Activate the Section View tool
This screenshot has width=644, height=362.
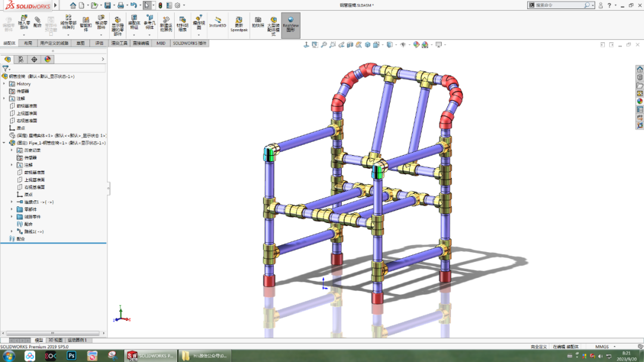coord(349,44)
